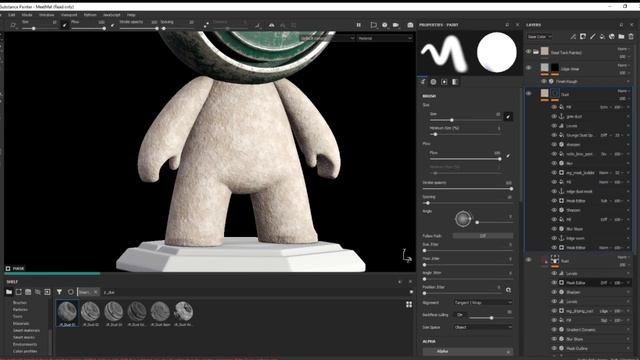640x360 pixels.
Task: Select Materials category in shelf
Action: 21,323
